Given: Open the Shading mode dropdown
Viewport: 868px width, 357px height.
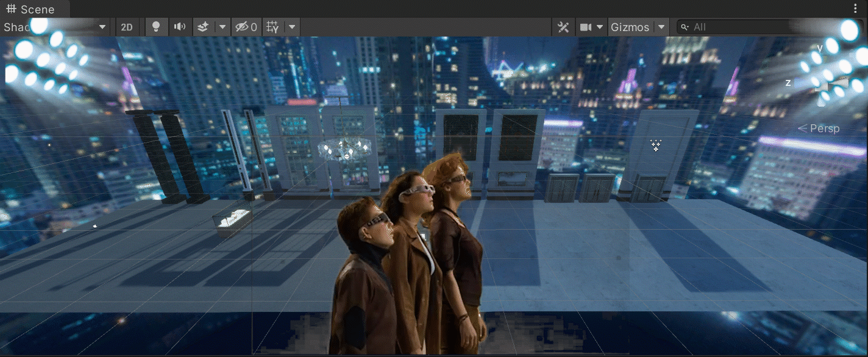Looking at the screenshot, I should (x=55, y=27).
